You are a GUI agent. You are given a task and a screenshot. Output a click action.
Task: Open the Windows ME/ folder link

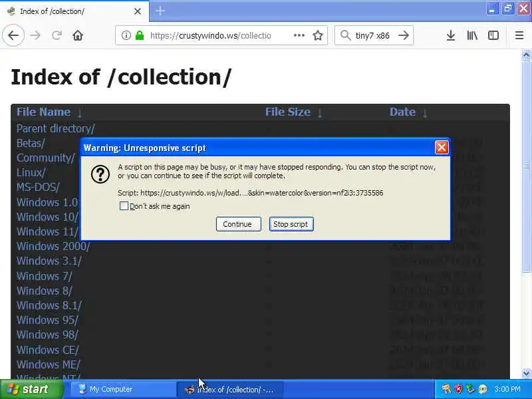coord(48,364)
